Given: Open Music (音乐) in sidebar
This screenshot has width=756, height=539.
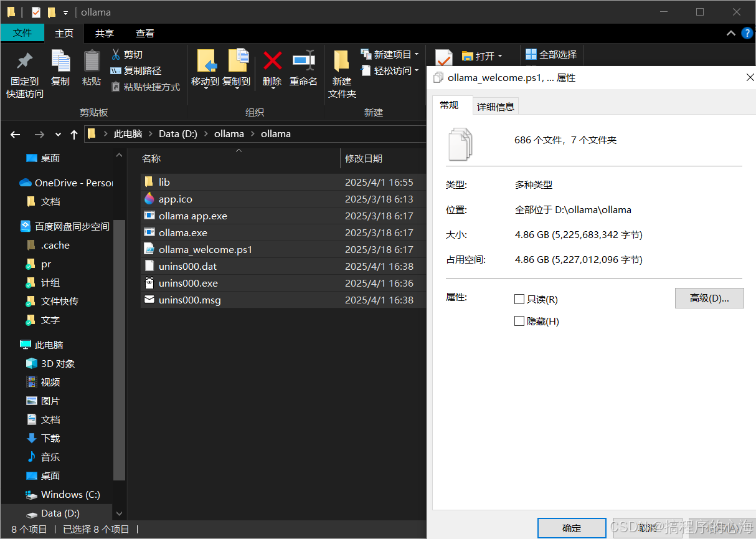Looking at the screenshot, I should click(44, 457).
